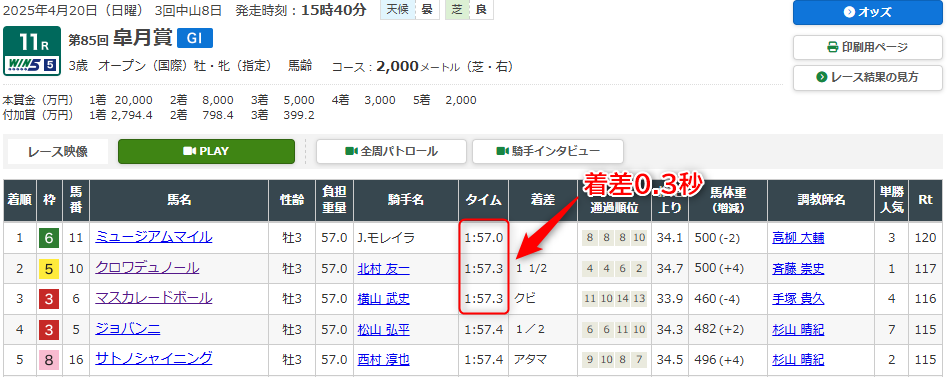
Task: Click passing order 11 10 14 13
Action: [614, 299]
